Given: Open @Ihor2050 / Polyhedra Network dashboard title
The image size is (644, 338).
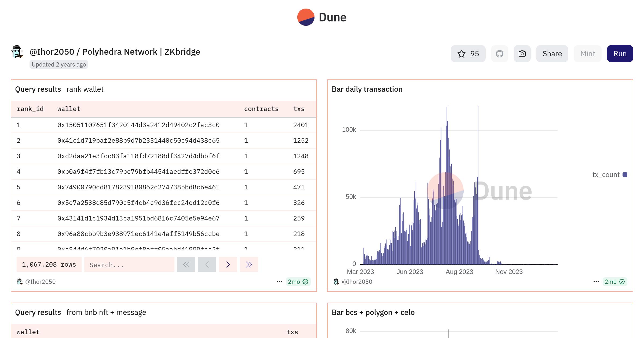Looking at the screenshot, I should coord(115,52).
